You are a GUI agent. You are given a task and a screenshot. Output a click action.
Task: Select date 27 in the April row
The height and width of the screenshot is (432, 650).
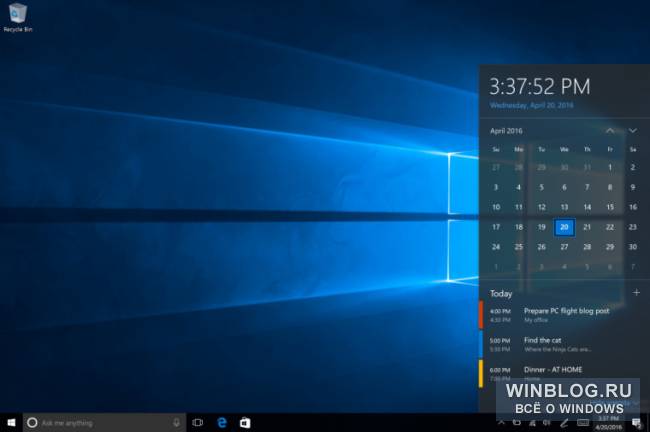(564, 247)
